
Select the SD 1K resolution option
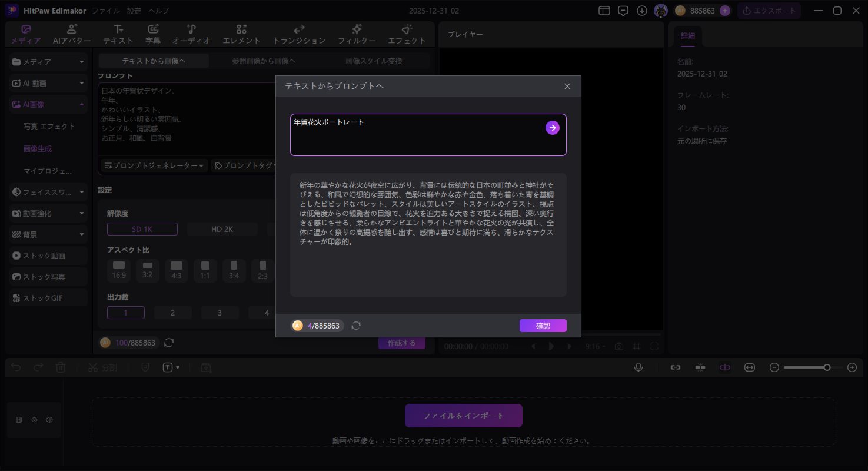[x=142, y=228]
